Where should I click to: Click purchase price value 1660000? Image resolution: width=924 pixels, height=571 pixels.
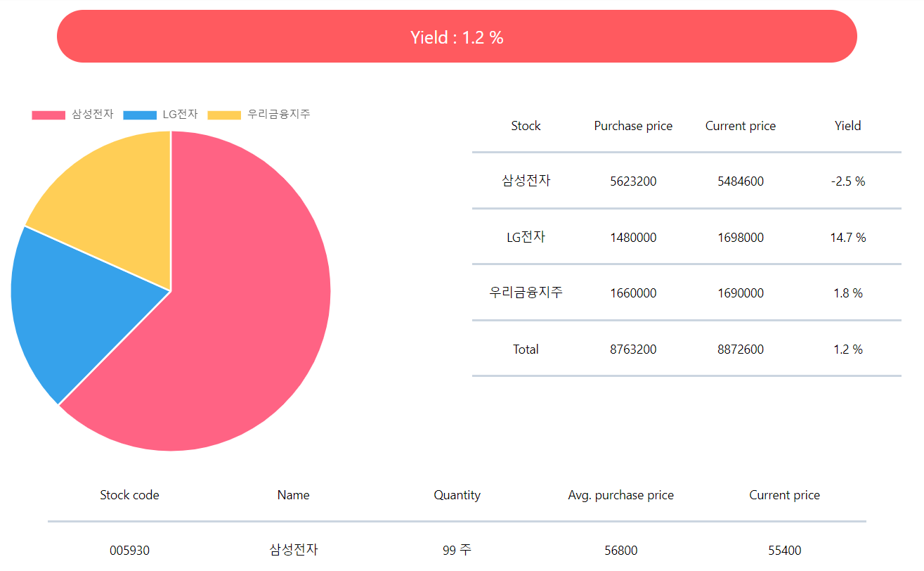633,293
